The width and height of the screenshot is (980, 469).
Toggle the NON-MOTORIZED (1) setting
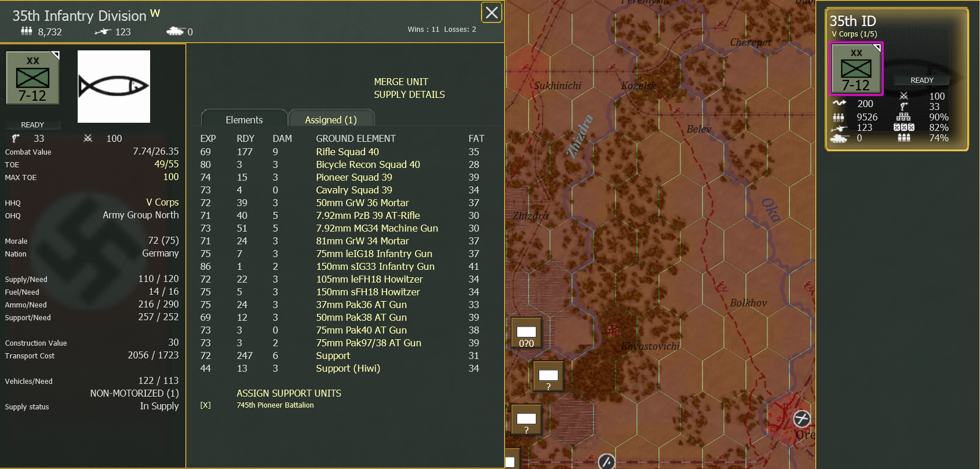(x=134, y=393)
